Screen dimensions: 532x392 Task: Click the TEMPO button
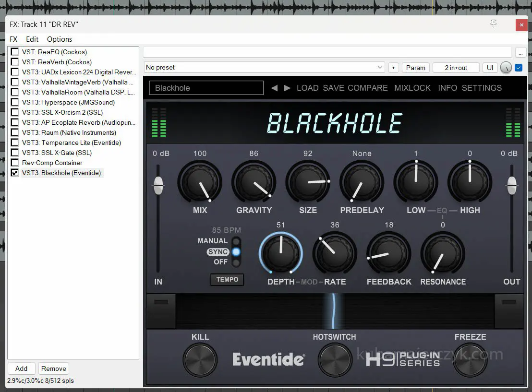[x=227, y=279]
